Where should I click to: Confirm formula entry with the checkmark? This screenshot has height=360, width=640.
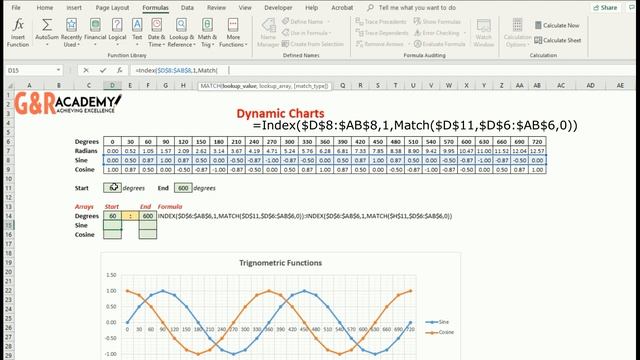click(102, 70)
